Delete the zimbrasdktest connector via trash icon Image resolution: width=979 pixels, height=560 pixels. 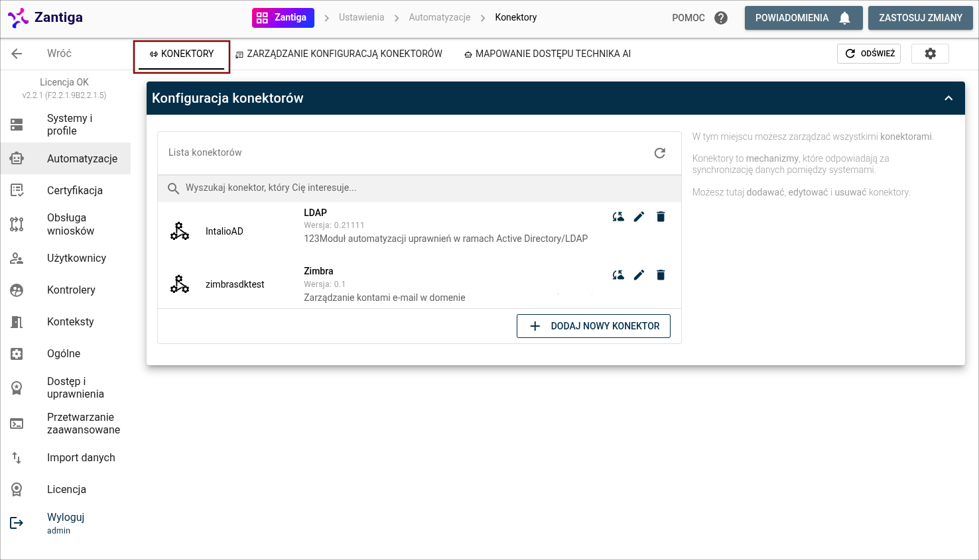[661, 275]
